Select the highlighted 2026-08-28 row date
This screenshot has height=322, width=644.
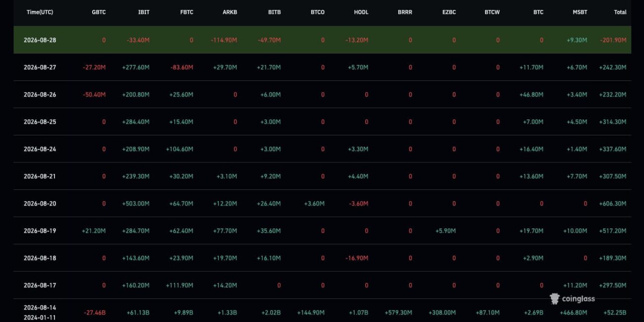40,40
